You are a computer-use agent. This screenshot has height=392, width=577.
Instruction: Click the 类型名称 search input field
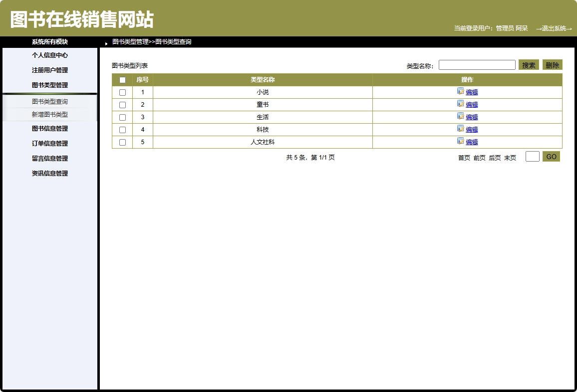click(477, 64)
